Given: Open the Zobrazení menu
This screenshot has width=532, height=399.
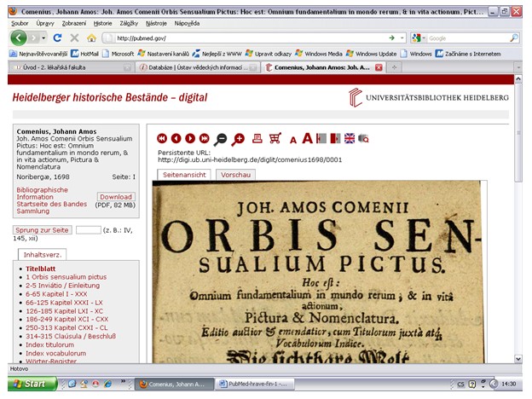Looking at the screenshot, I should tap(74, 23).
